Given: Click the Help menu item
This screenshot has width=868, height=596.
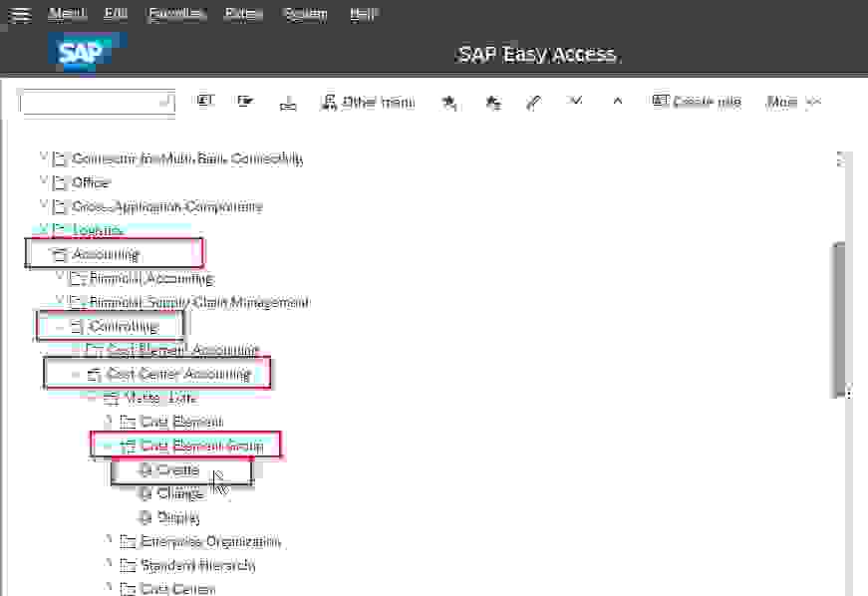Looking at the screenshot, I should [363, 13].
